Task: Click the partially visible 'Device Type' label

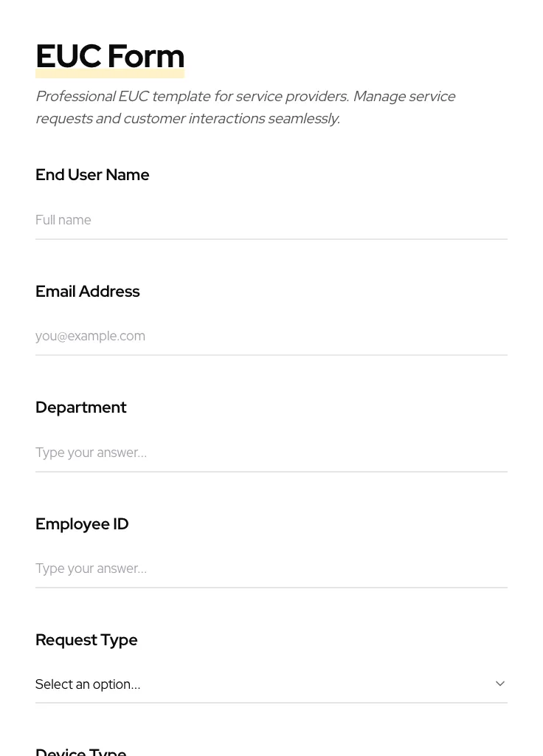Action: coord(80,751)
